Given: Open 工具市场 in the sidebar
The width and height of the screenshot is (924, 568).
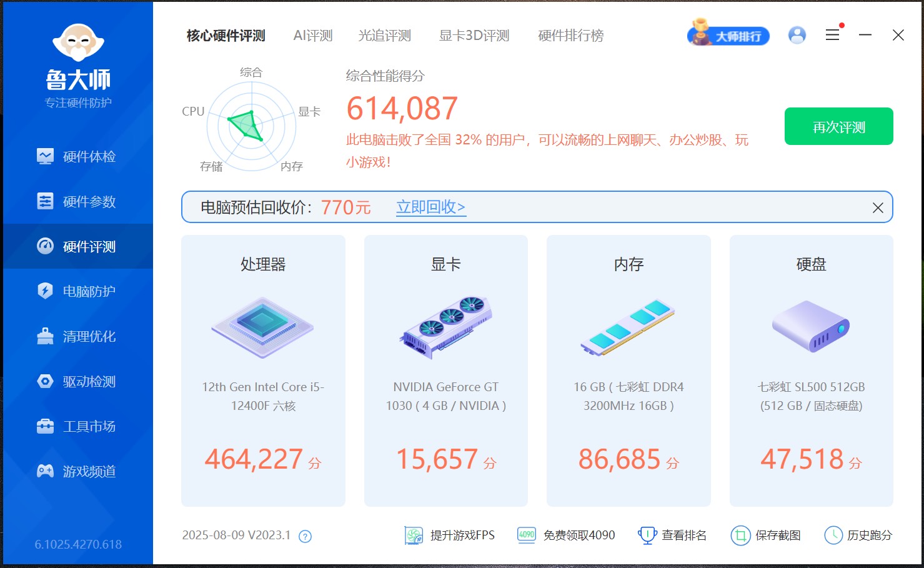Looking at the screenshot, I should pos(78,426).
